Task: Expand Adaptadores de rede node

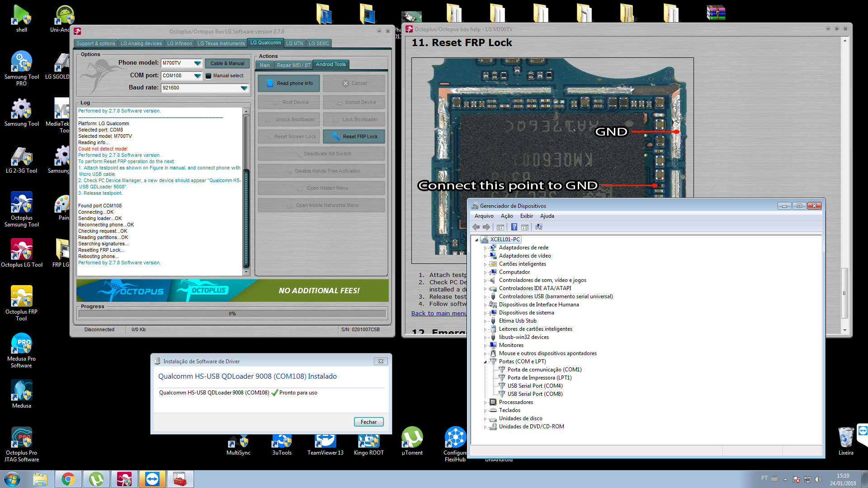Action: coord(486,248)
